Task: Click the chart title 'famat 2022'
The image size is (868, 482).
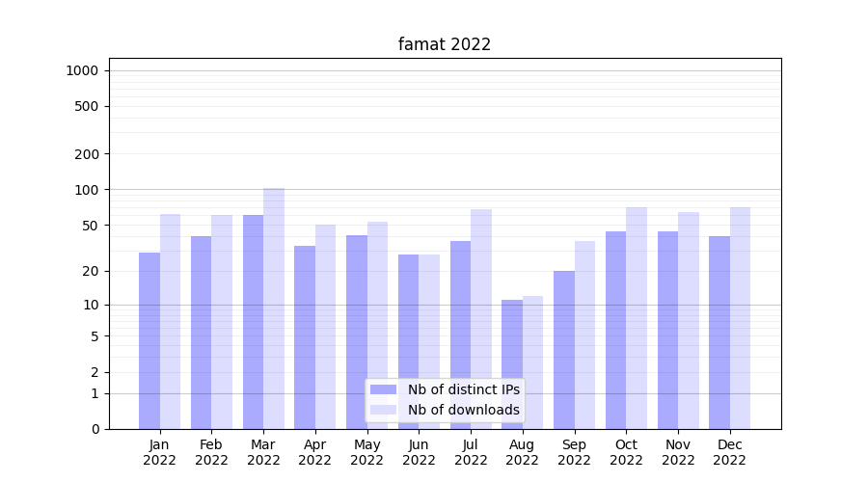Action: click(445, 44)
